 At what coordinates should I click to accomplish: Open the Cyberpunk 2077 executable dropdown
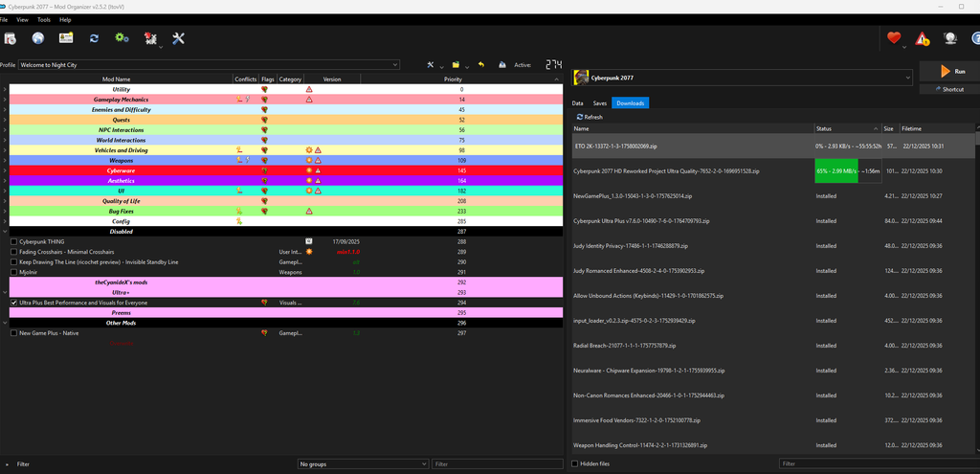743,78
